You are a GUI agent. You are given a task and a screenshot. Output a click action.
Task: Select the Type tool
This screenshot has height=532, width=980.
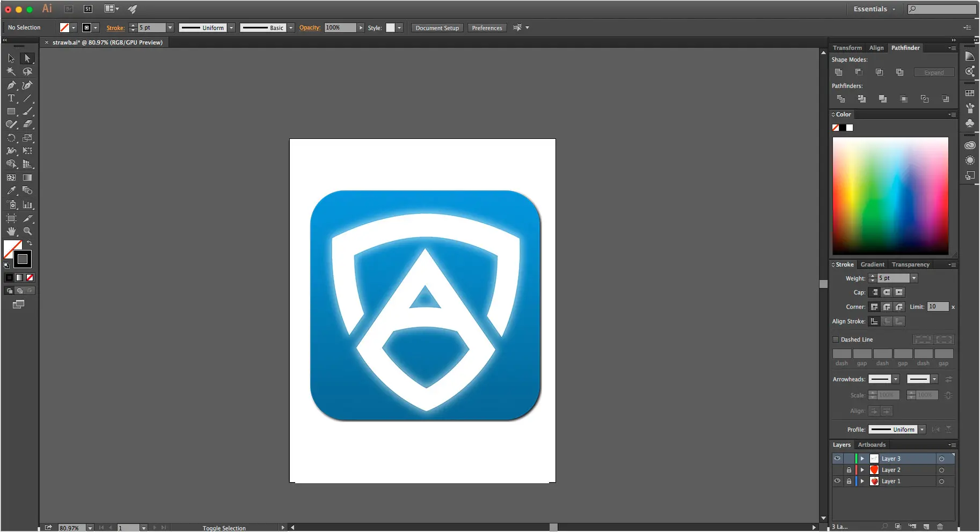pos(11,98)
